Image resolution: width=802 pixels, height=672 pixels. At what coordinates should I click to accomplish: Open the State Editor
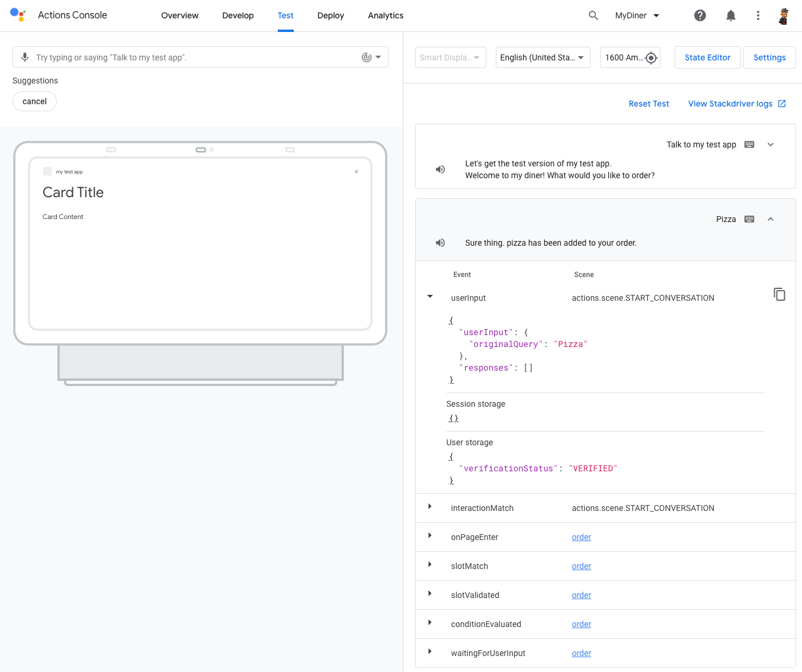707,57
